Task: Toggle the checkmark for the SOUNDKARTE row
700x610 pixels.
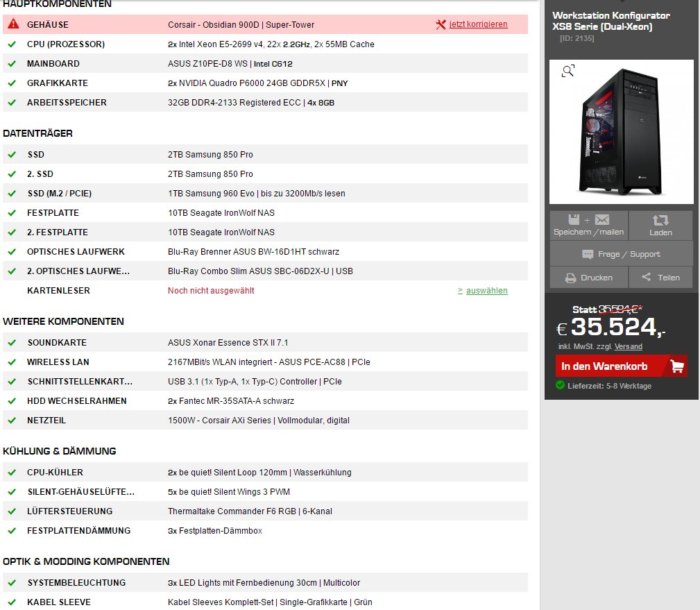Action: coord(11,343)
